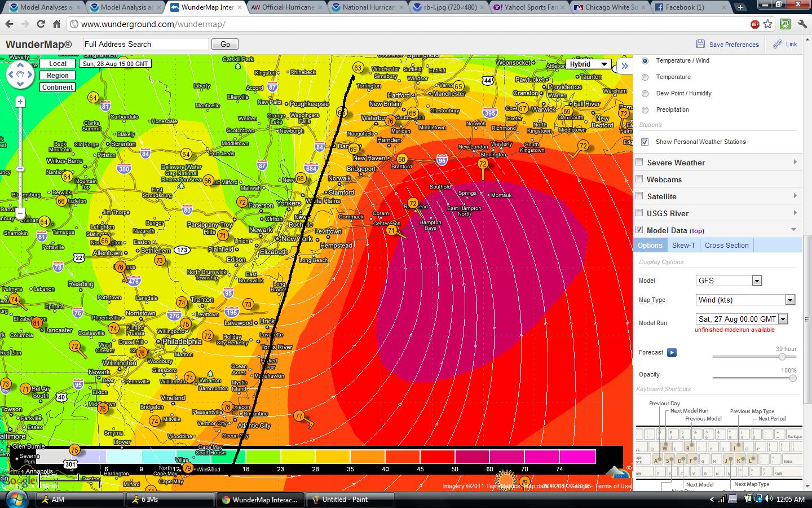812x508 pixels.
Task: Click the 81 station marker near Elizabethtown
Action: click(x=37, y=323)
